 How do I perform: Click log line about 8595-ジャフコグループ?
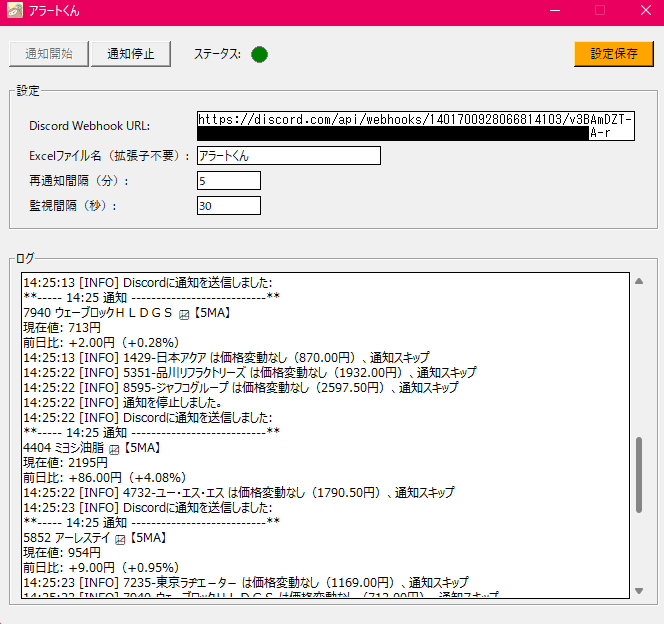click(x=241, y=387)
